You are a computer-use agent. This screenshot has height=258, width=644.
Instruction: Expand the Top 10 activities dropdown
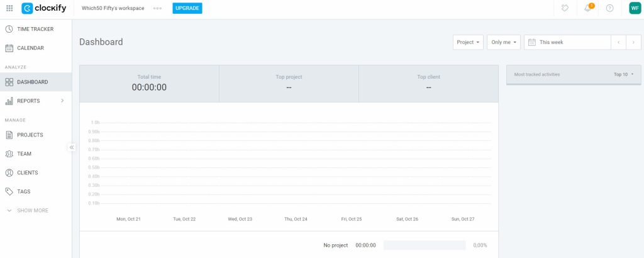pyautogui.click(x=623, y=74)
